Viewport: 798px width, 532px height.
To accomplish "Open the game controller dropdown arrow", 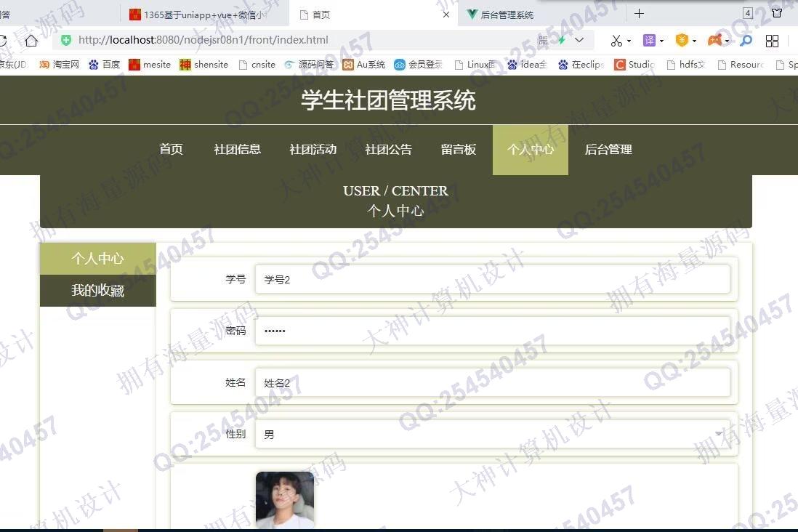I will [x=727, y=41].
